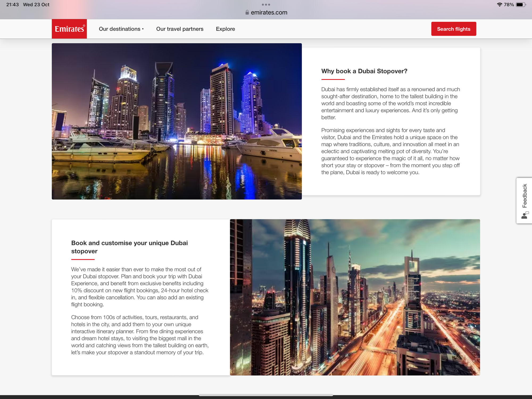Tap the bottom home indicator bar
This screenshot has height=399, width=532.
[x=266, y=395]
